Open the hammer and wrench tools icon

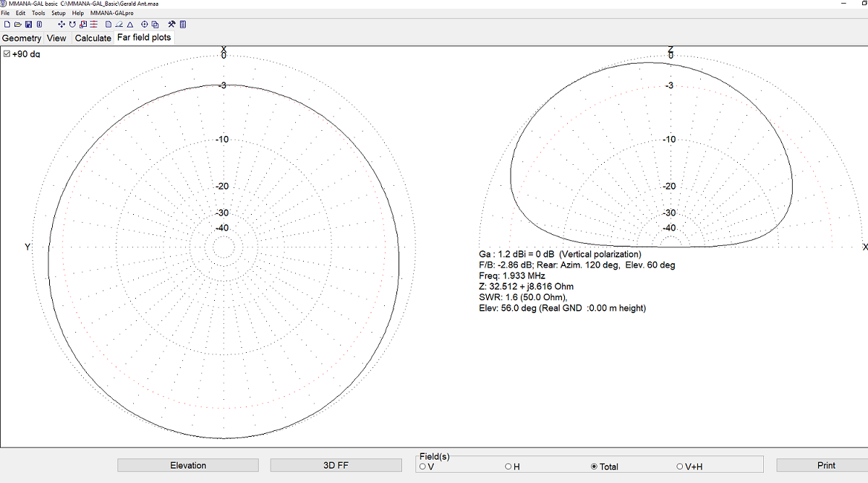[x=171, y=25]
